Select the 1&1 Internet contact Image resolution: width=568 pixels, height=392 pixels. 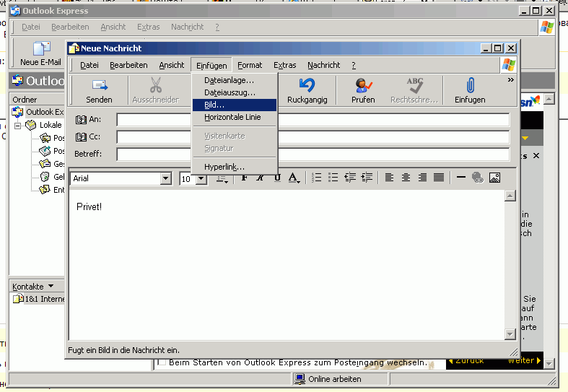click(39, 299)
